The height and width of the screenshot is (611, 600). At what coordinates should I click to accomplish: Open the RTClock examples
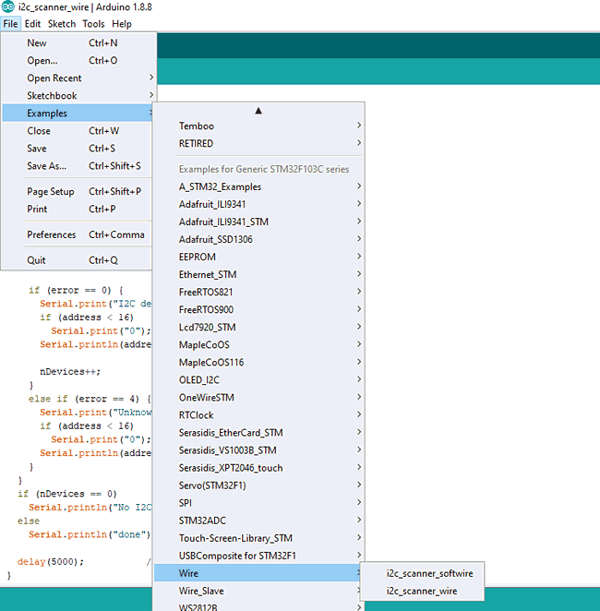click(x=258, y=415)
